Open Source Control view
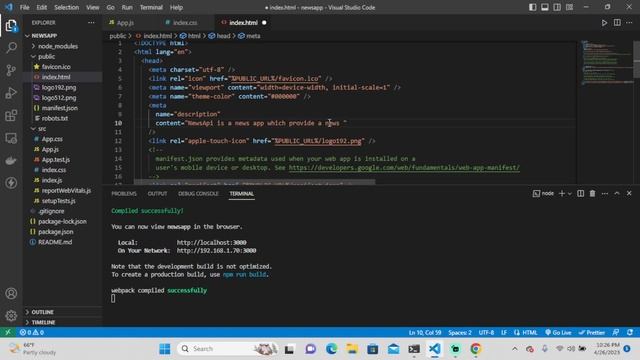This screenshot has height=360, width=640. coord(11,70)
